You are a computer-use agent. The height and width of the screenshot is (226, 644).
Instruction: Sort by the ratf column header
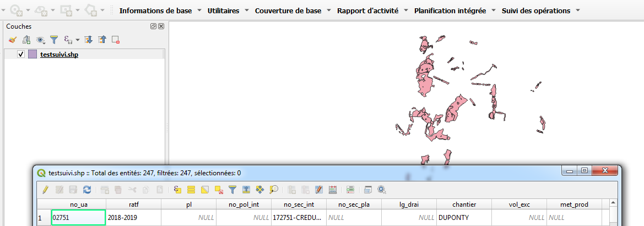pos(134,204)
